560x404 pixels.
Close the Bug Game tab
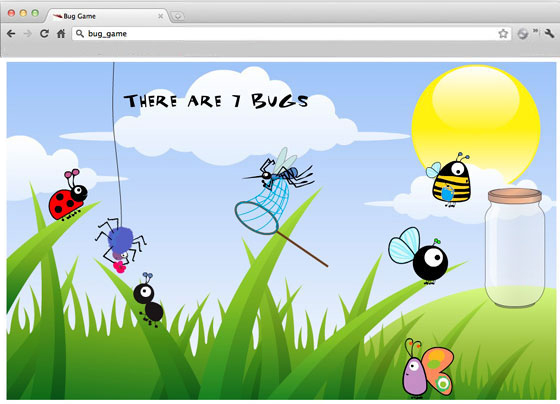point(161,16)
